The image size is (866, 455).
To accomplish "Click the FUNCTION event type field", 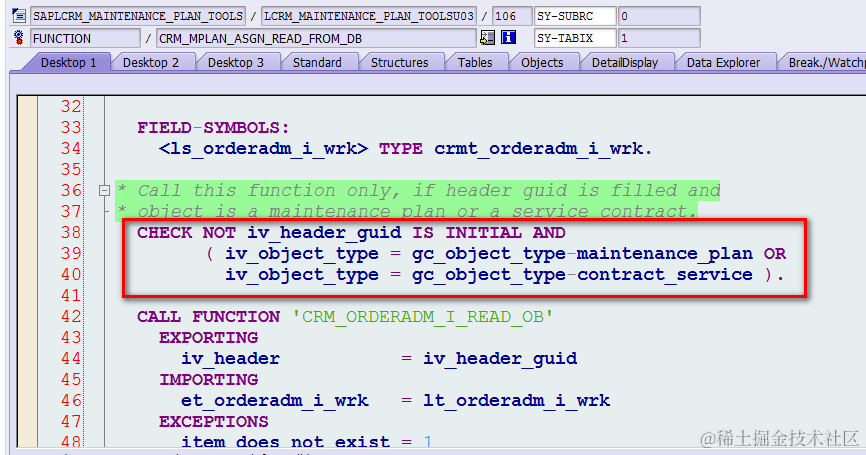I will click(86, 38).
